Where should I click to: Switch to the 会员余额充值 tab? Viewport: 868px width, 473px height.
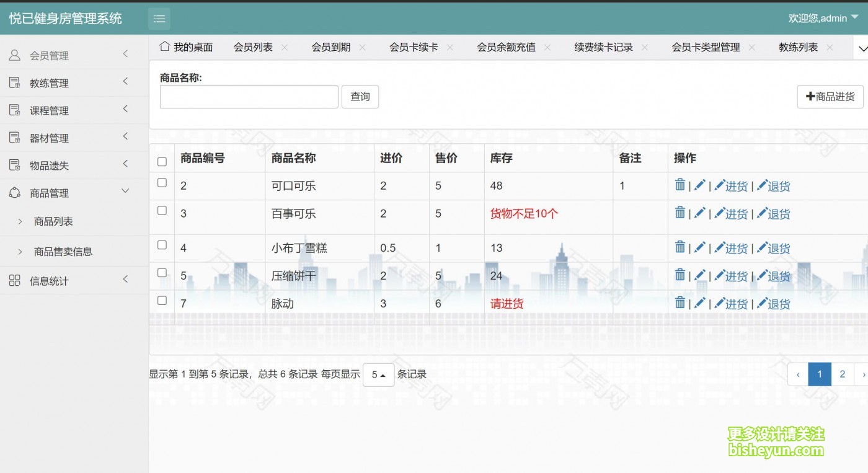tap(507, 46)
